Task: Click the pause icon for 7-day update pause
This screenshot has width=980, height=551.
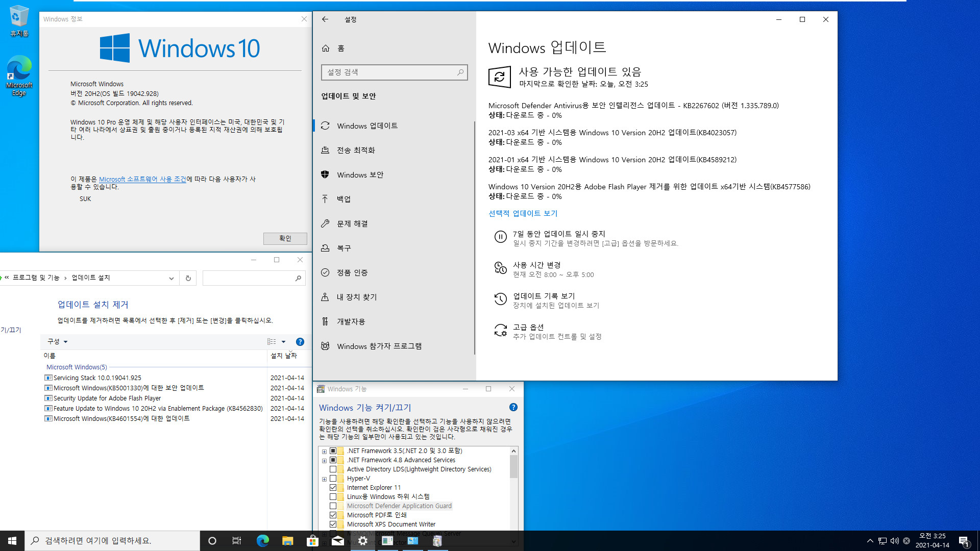Action: [x=500, y=237]
